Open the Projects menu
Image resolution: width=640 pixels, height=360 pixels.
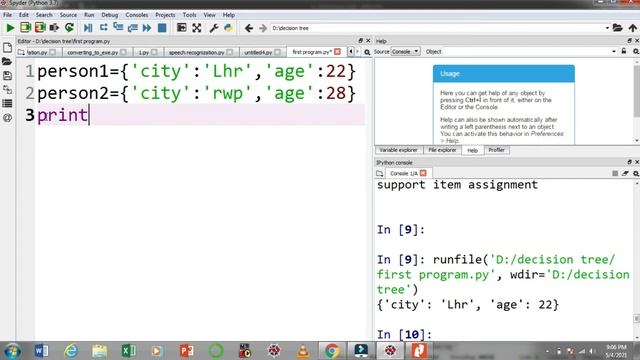[165, 15]
